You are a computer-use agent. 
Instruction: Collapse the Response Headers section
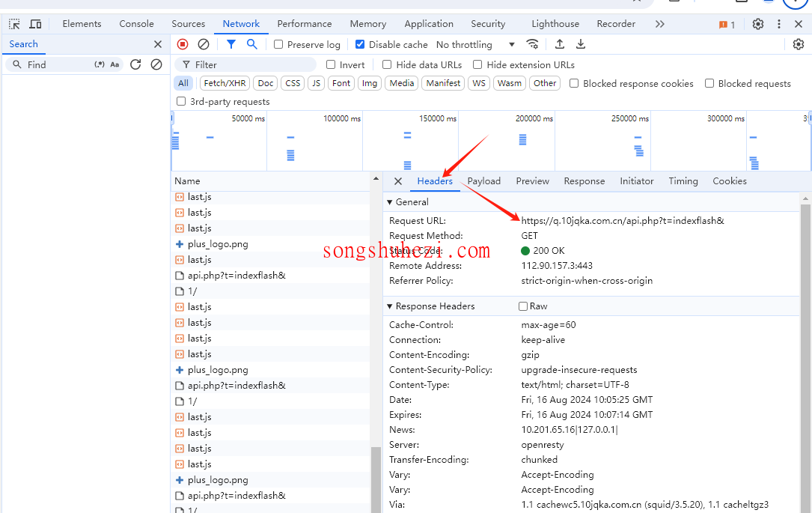tap(389, 306)
